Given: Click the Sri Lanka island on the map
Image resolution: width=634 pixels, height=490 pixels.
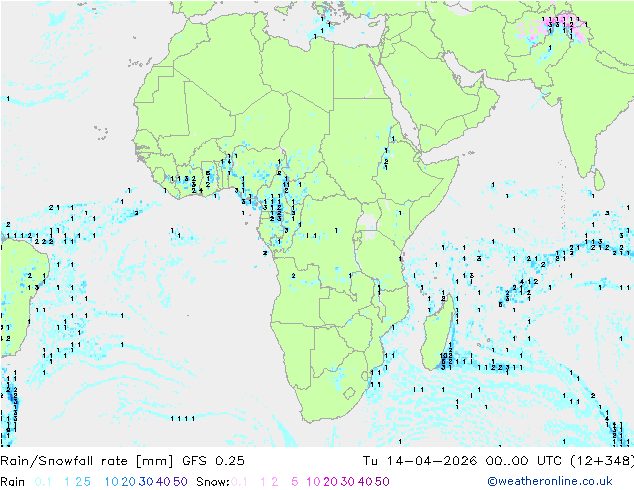Looking at the screenshot, I should tap(599, 180).
